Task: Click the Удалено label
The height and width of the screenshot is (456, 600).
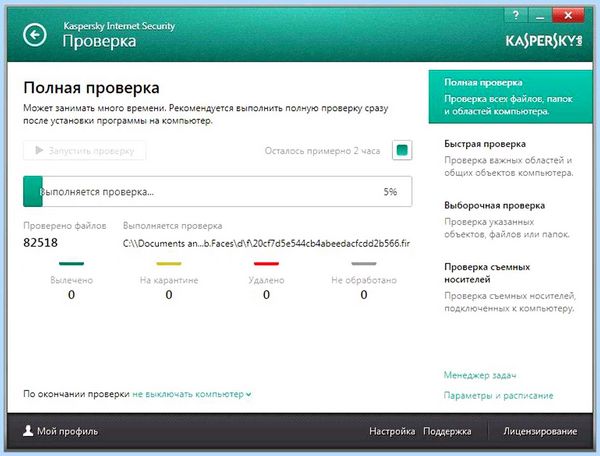Action: pyautogui.click(x=266, y=280)
